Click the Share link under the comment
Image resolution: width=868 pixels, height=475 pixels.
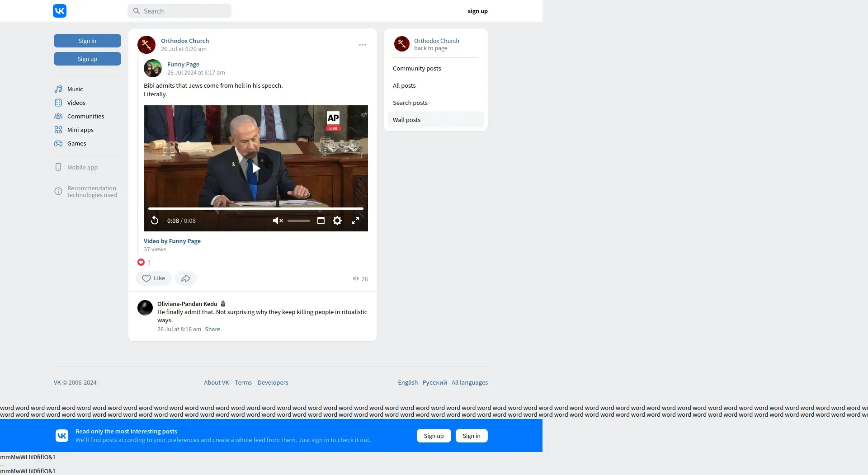[212, 329]
